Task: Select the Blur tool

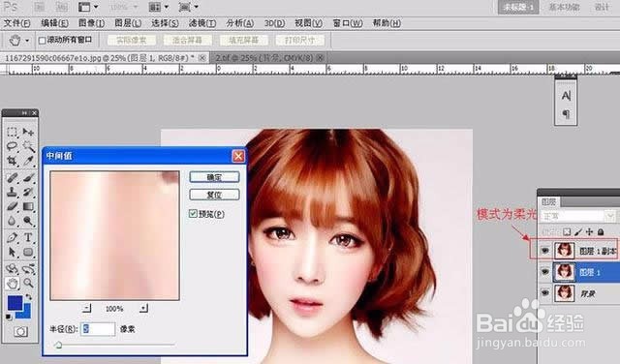Action: tap(12, 221)
